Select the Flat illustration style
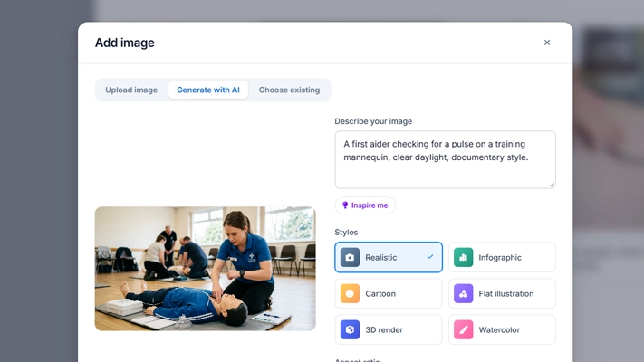644x362 pixels. click(502, 293)
